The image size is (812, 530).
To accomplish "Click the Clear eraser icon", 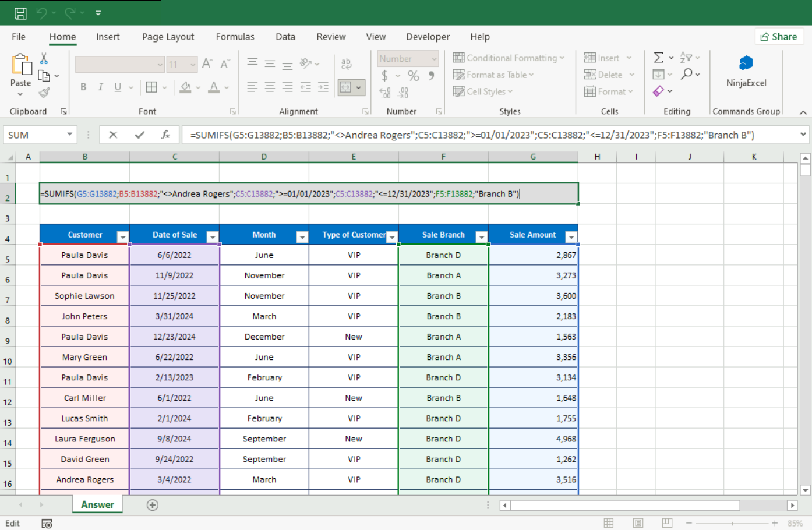I will 659,91.
